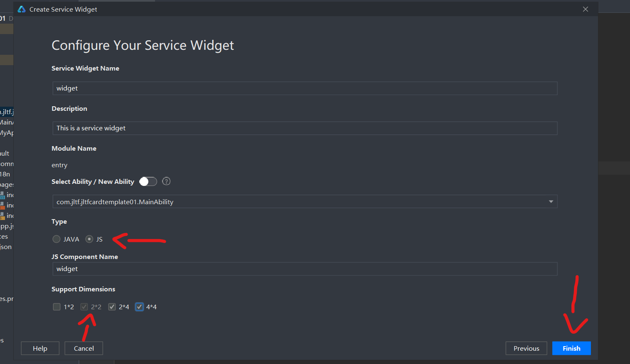Go back with the Previous button
This screenshot has width=630, height=364.
pyautogui.click(x=526, y=348)
